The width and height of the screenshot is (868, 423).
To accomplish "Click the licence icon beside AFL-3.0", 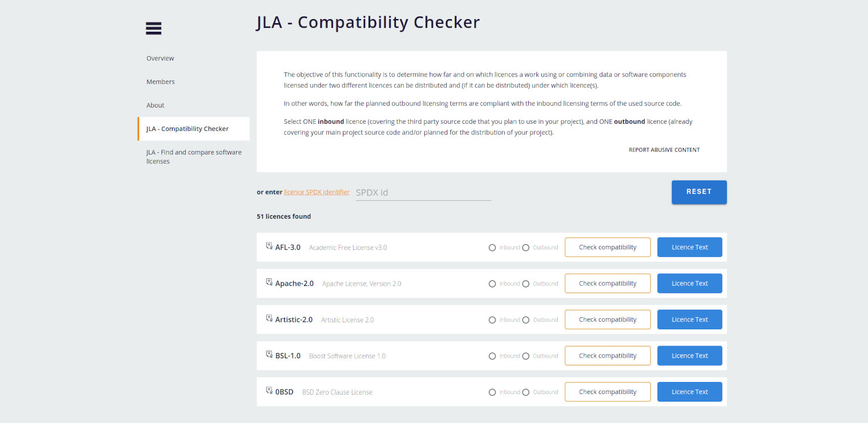I will coord(269,245).
